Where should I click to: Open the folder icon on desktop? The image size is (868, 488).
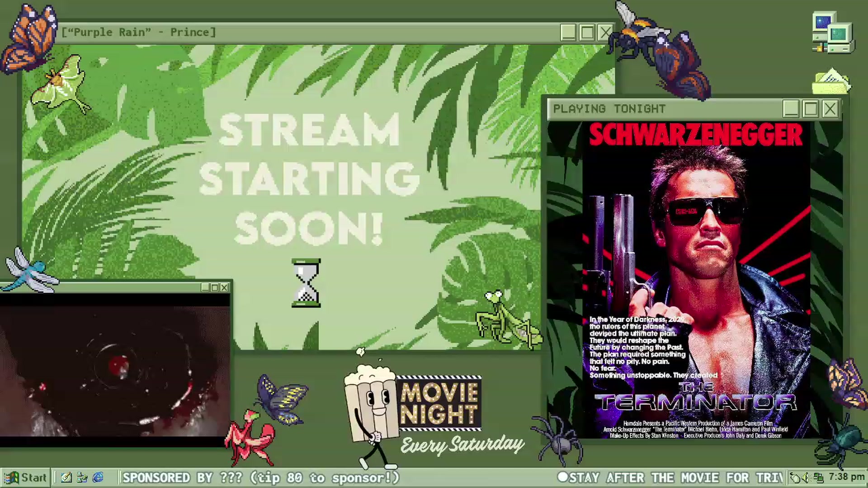[831, 80]
